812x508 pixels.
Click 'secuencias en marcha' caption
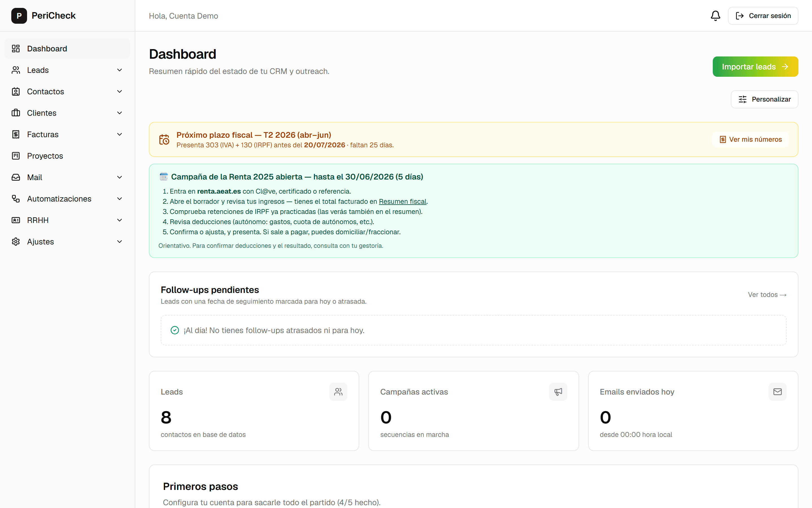(415, 435)
